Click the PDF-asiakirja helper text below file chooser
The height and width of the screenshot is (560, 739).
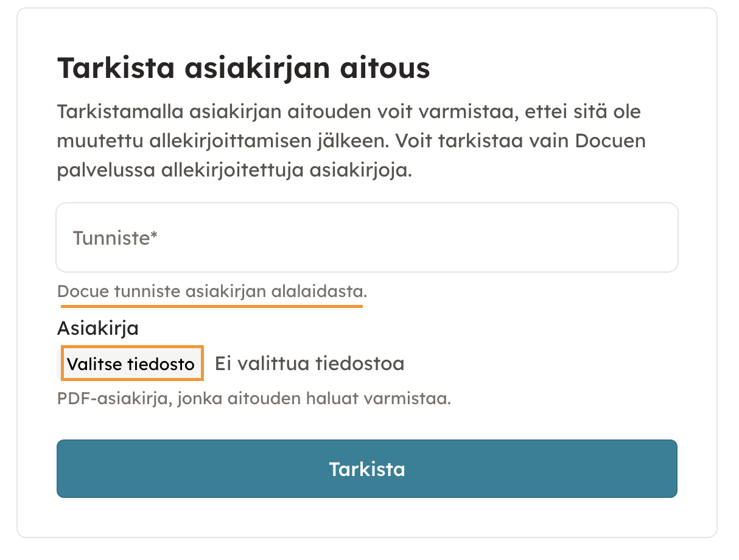(x=254, y=399)
